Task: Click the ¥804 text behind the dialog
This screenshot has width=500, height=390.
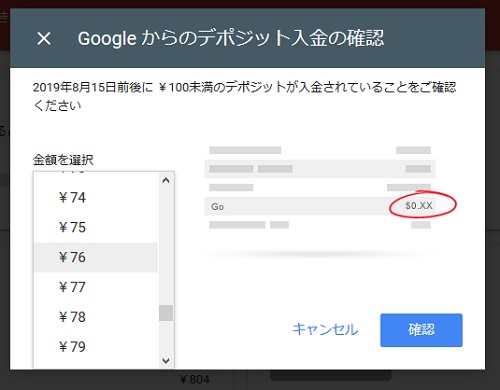Action: (195, 379)
